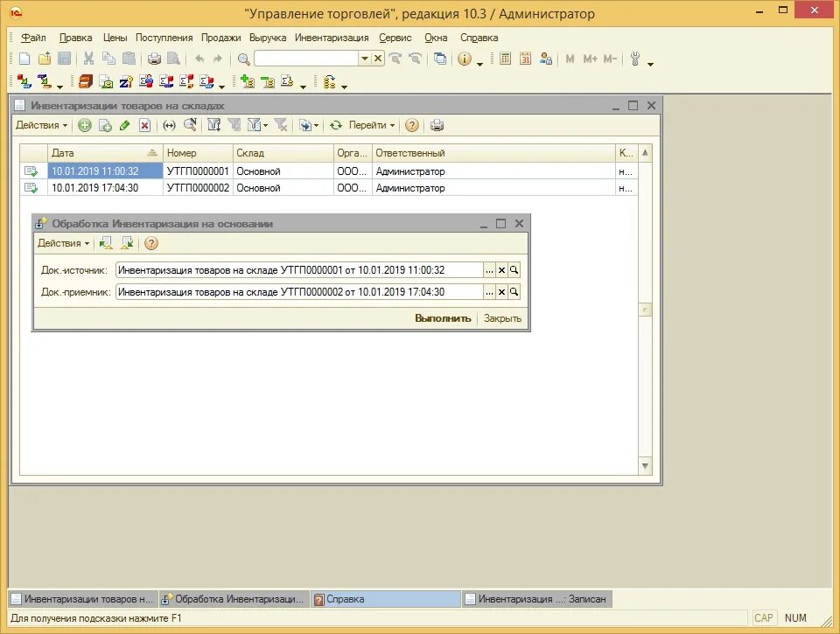Add new inventory document with green plus icon
840x634 pixels.
pos(85,125)
